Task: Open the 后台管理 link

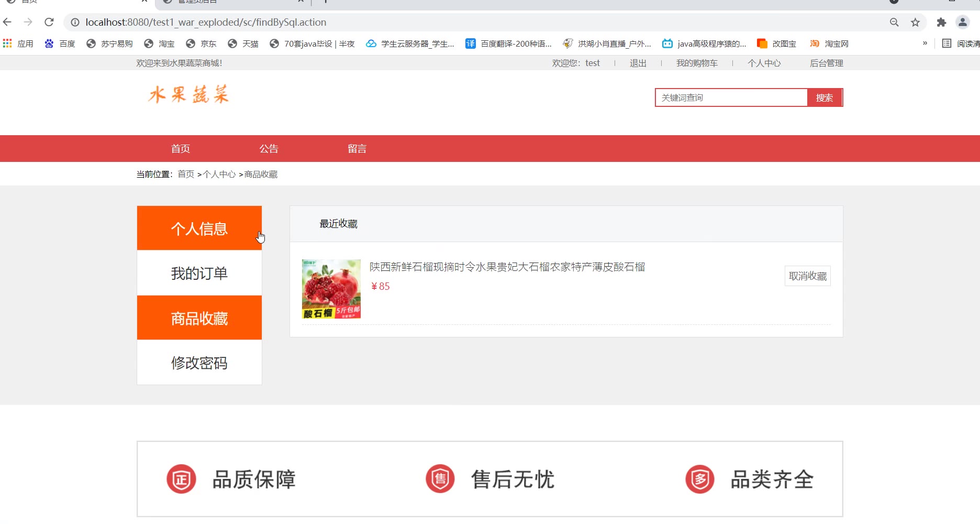Action: coord(827,63)
